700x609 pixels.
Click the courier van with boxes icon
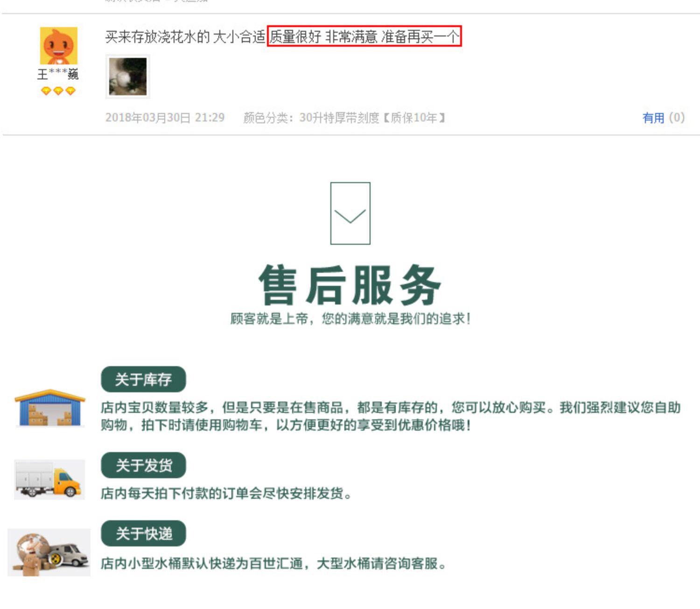pyautogui.click(x=49, y=552)
